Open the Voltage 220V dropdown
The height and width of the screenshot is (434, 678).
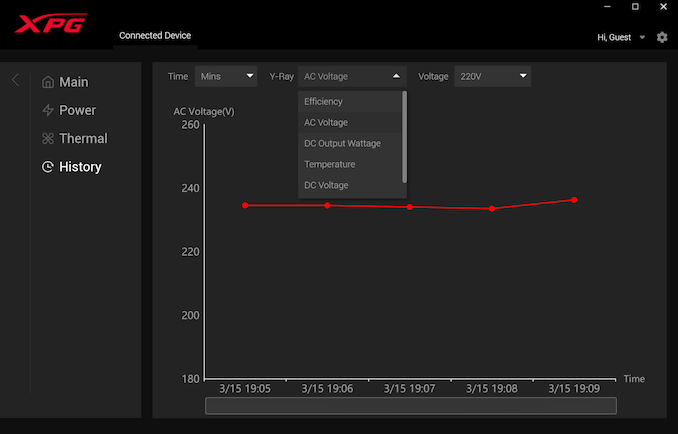coord(492,76)
